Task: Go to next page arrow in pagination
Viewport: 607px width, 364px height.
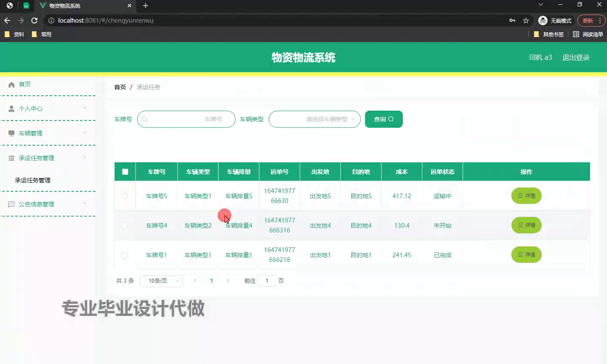Action: 228,281
